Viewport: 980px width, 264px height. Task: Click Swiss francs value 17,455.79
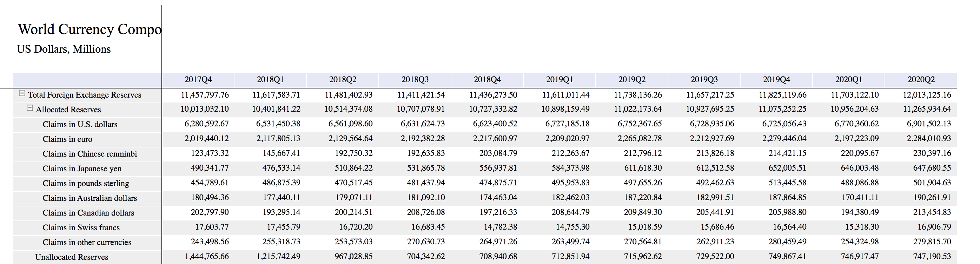283,227
